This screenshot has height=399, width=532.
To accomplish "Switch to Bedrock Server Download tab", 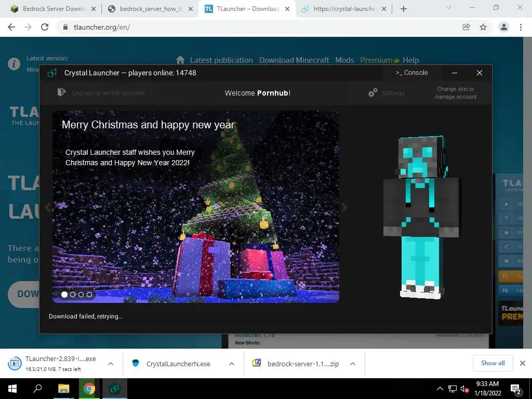I will tap(52, 9).
